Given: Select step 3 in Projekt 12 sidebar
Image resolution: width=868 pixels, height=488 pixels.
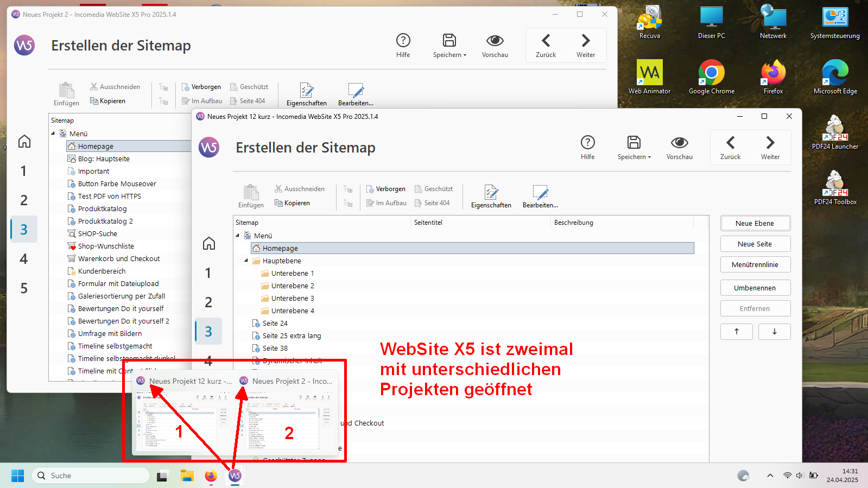Looking at the screenshot, I should tap(208, 331).
